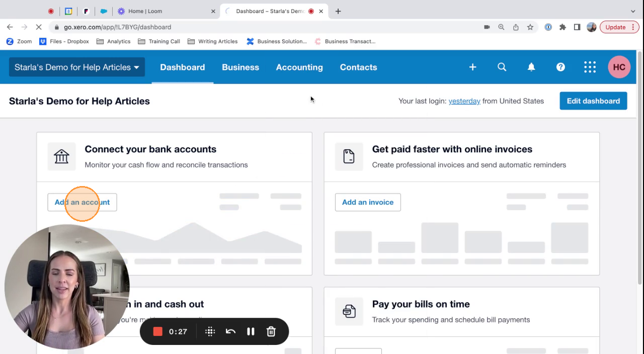Screen dimensions: 644x354
Task: Open the help question mark icon
Action: pos(560,67)
